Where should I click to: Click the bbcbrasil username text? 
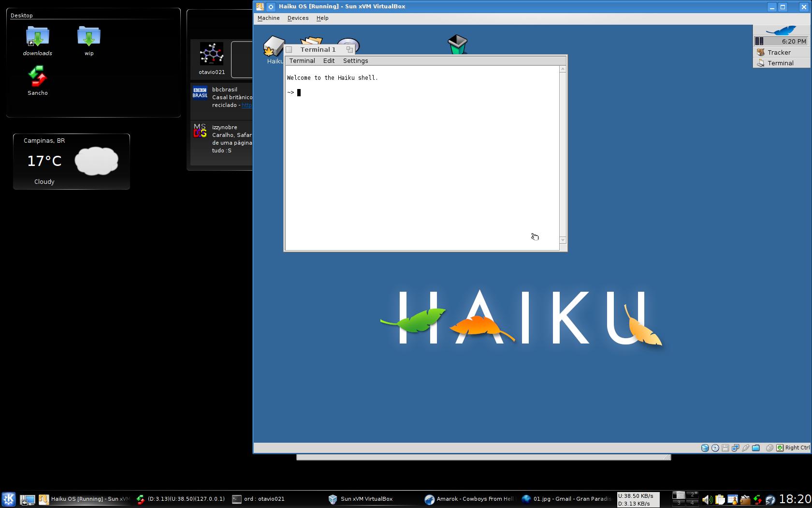(x=224, y=90)
